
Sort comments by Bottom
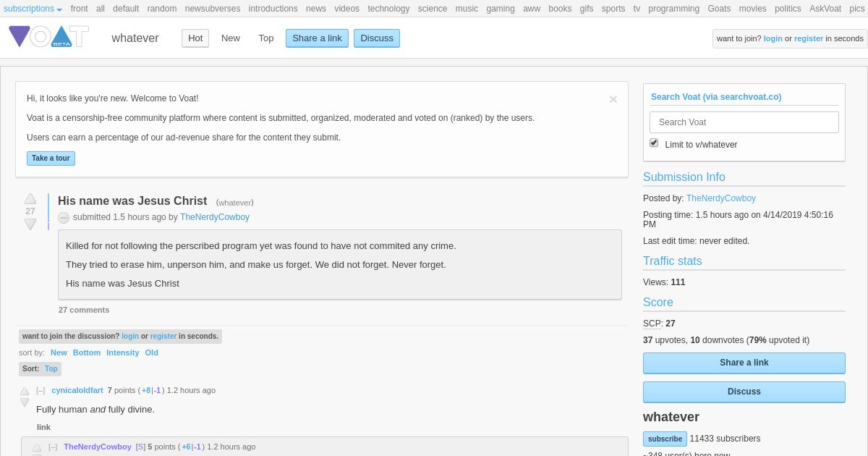pyautogui.click(x=87, y=352)
